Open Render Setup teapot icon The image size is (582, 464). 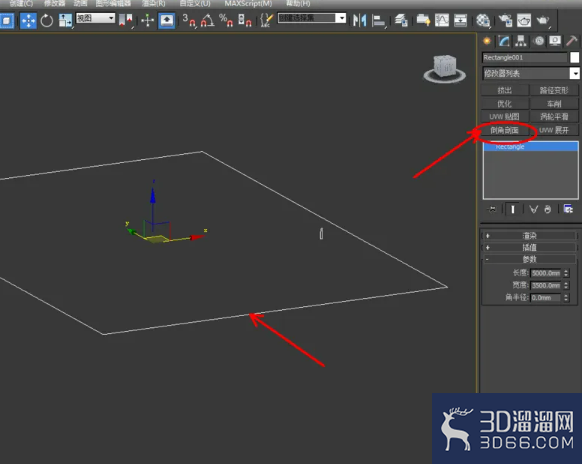pos(505,20)
